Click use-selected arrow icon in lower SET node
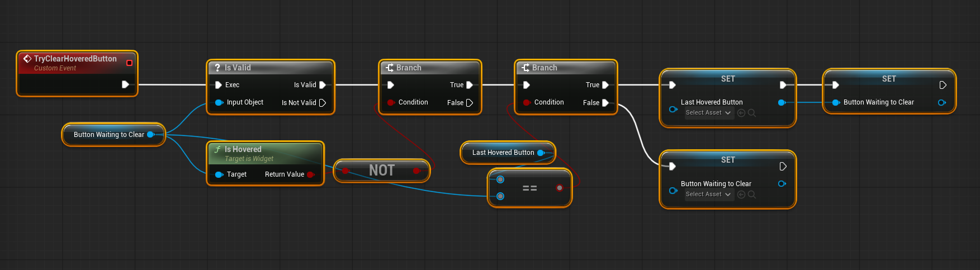Viewport: 980px width, 270px height. coord(741,195)
